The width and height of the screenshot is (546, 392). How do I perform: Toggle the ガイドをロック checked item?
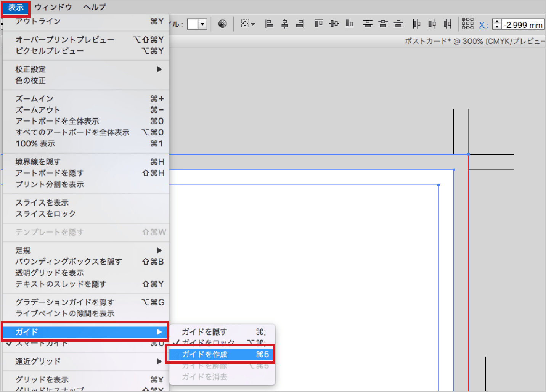[x=208, y=342]
